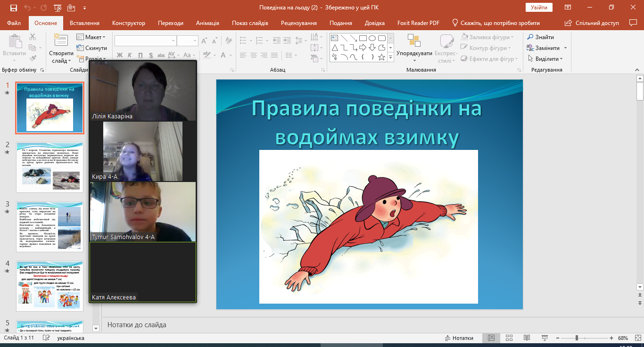Increase list indent level
The width and height of the screenshot is (644, 347).
click(288, 41)
